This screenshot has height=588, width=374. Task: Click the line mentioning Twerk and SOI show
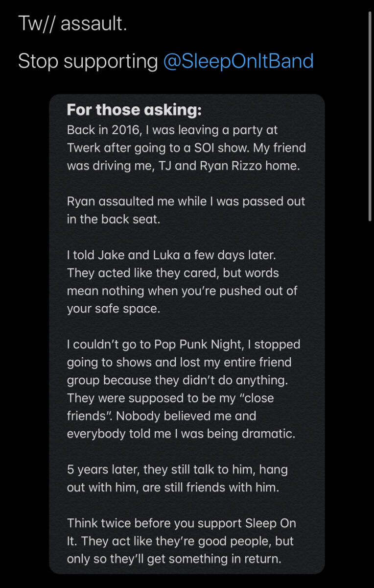[186, 148]
